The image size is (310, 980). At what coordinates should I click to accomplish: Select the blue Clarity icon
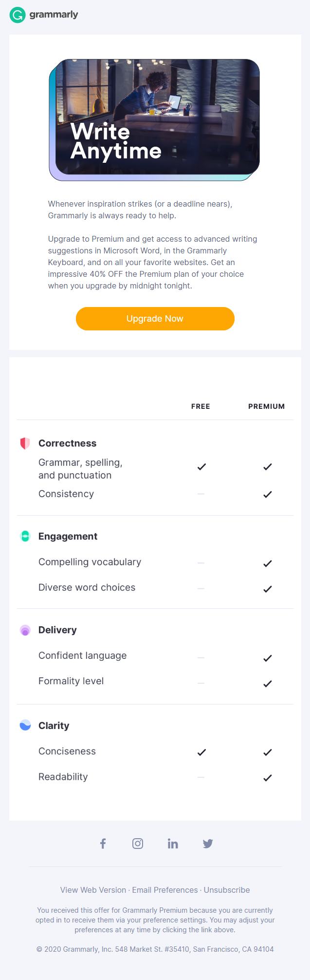(x=25, y=725)
